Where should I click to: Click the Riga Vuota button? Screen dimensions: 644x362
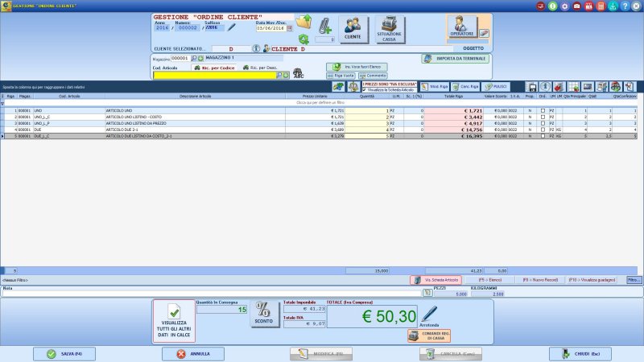tap(341, 76)
